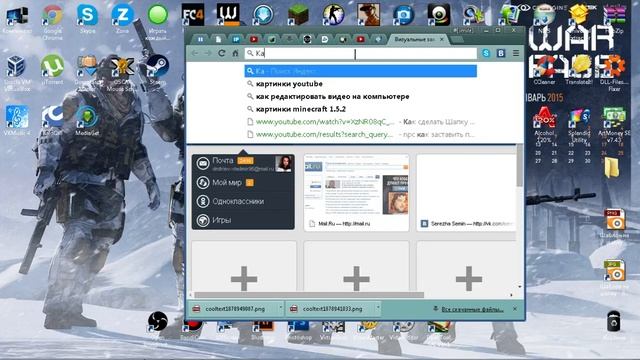Image resolution: width=640 pixels, height=360 pixels.
Task: Open Steam desktop shortcut
Action: [157, 69]
